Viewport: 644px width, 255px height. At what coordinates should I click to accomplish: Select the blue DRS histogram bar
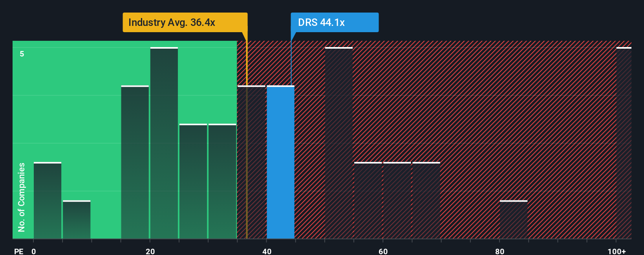coord(280,162)
